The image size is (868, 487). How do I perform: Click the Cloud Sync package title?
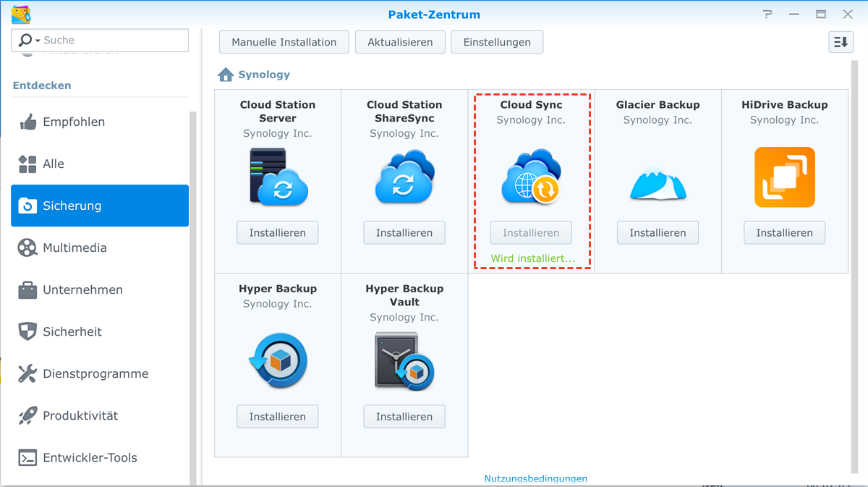(531, 105)
